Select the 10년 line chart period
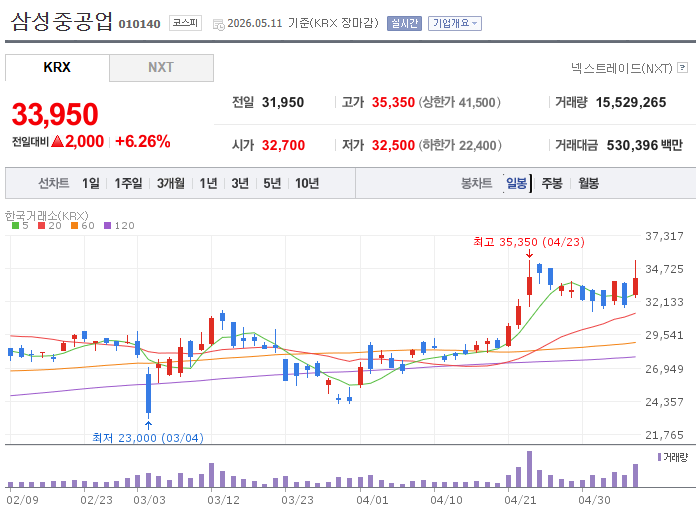 307,183
